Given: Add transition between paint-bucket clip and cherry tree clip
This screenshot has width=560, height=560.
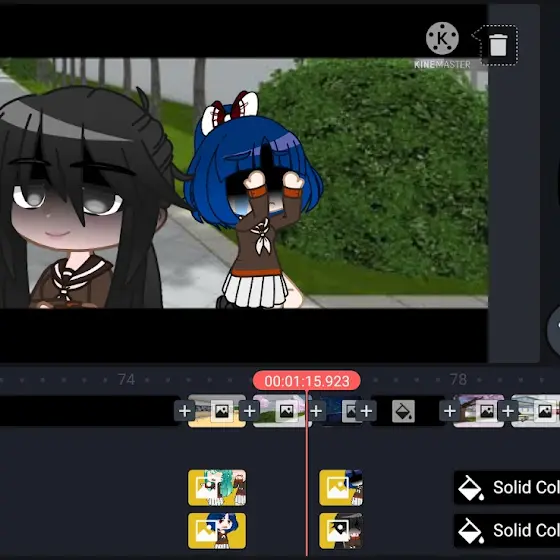Looking at the screenshot, I should (x=450, y=411).
